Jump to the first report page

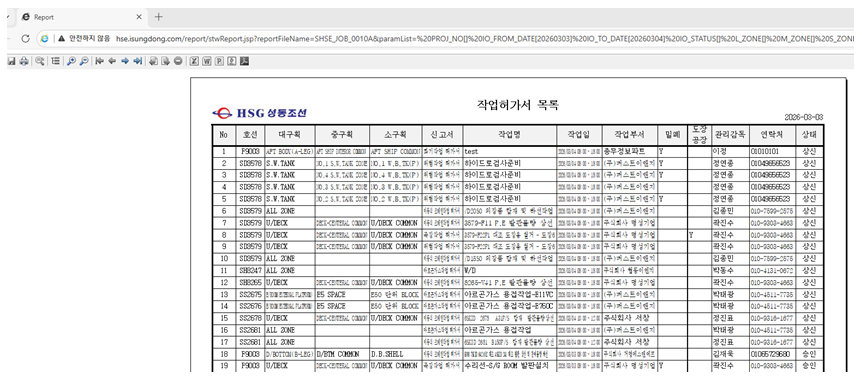100,61
